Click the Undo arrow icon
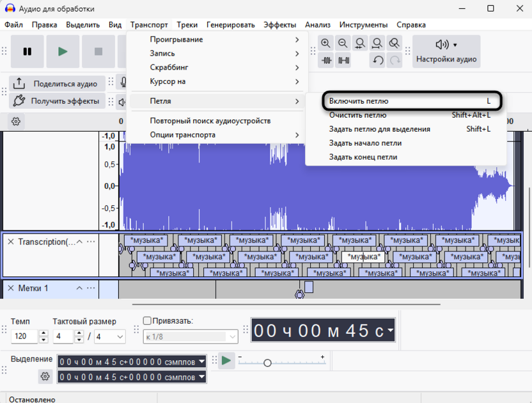Image resolution: width=532 pixels, height=403 pixels. click(377, 60)
